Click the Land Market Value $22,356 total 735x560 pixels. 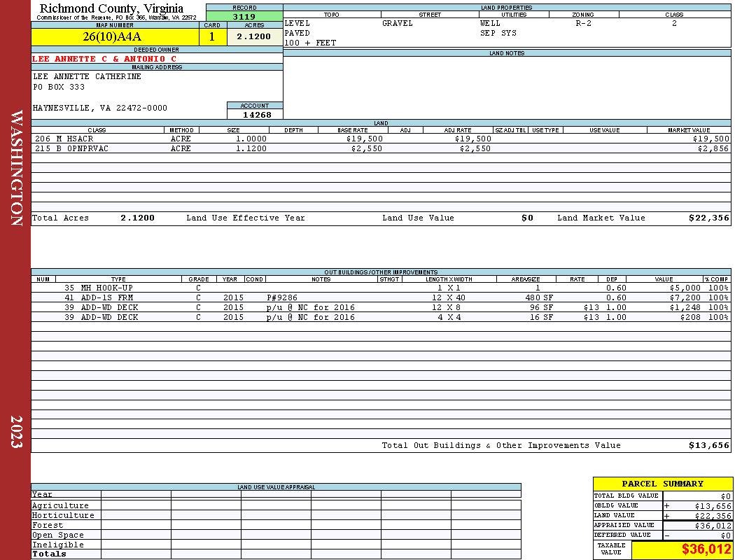click(708, 218)
